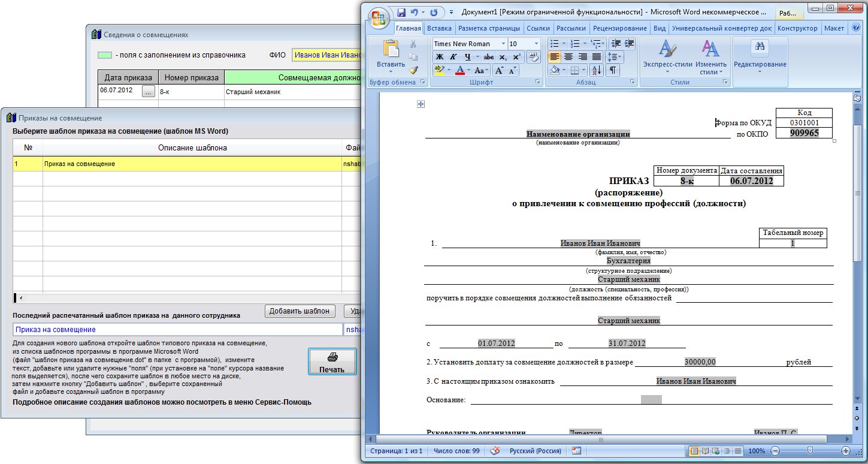Apply subscript formatting
The image size is (868, 464).
[x=503, y=57]
